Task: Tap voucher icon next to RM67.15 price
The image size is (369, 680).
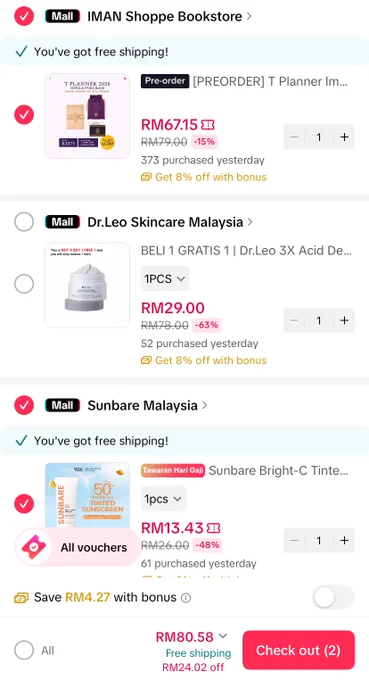Action: tap(207, 125)
